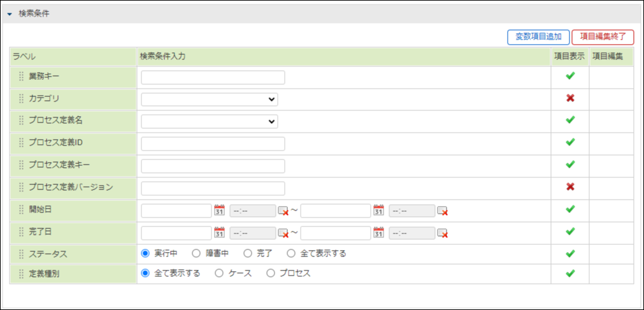The width and height of the screenshot is (644, 310).
Task: Clear the 開始日 start time value
Action: [x=283, y=211]
